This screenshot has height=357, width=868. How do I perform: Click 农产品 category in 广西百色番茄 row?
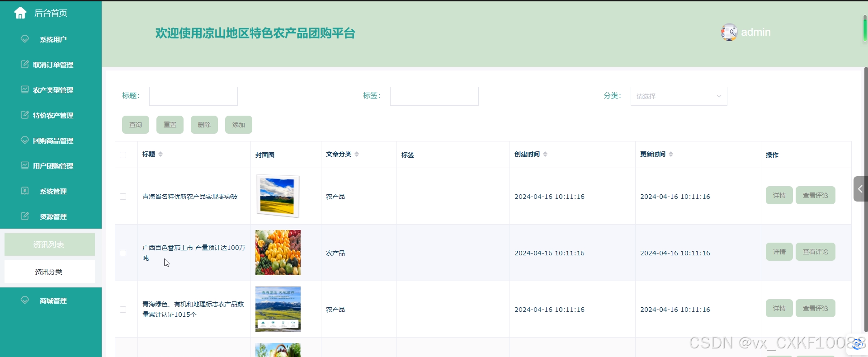click(x=335, y=253)
